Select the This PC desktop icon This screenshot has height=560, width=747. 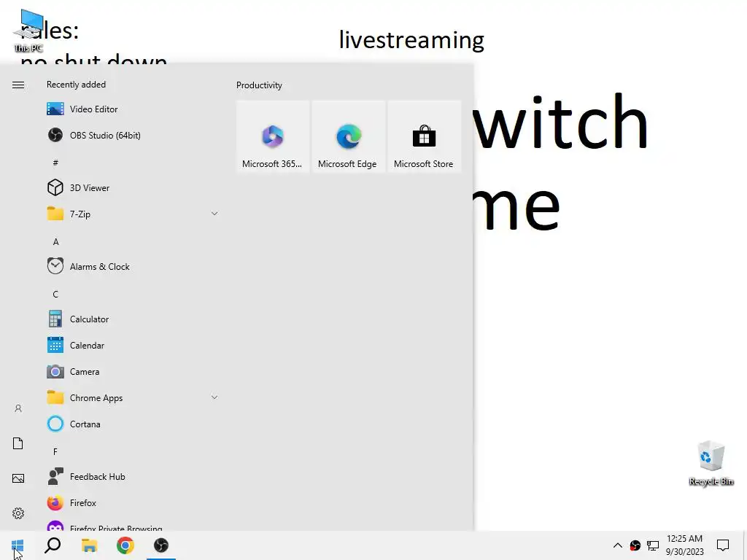click(29, 31)
